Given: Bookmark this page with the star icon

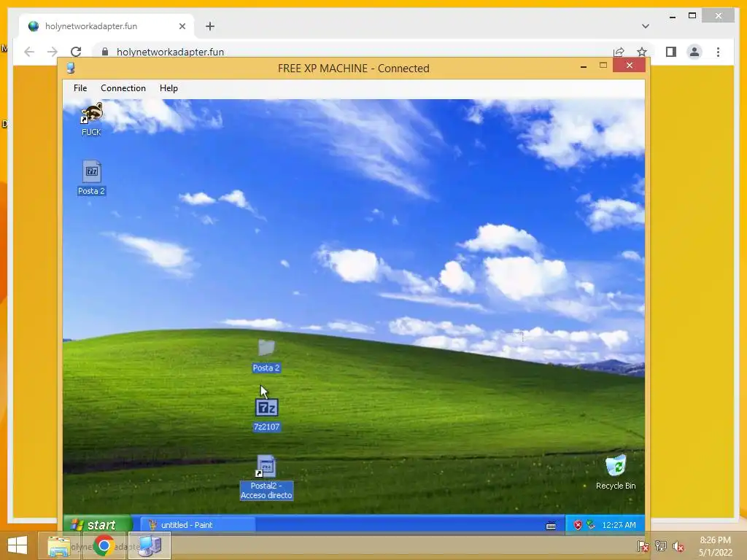Looking at the screenshot, I should (642, 52).
